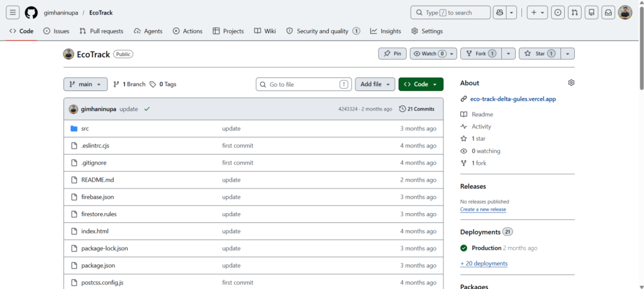
Task: Pin the EcoTrack repository
Action: click(x=392, y=54)
